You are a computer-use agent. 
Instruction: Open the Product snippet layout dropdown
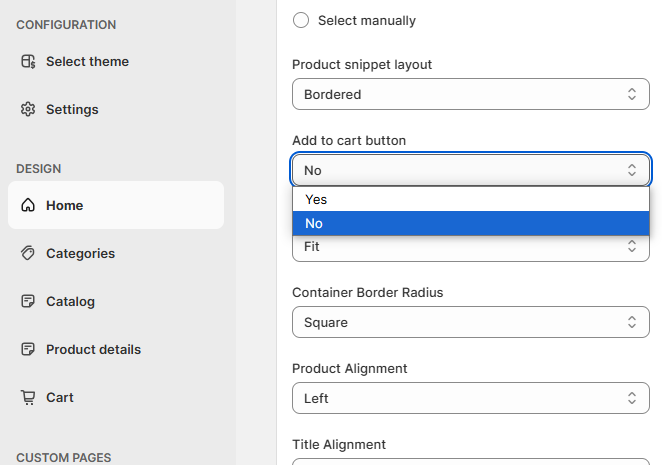tap(471, 94)
